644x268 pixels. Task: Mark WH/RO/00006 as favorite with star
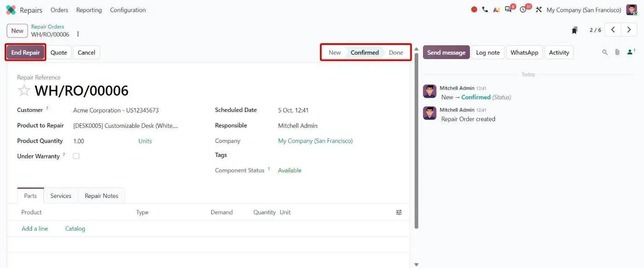pos(24,91)
